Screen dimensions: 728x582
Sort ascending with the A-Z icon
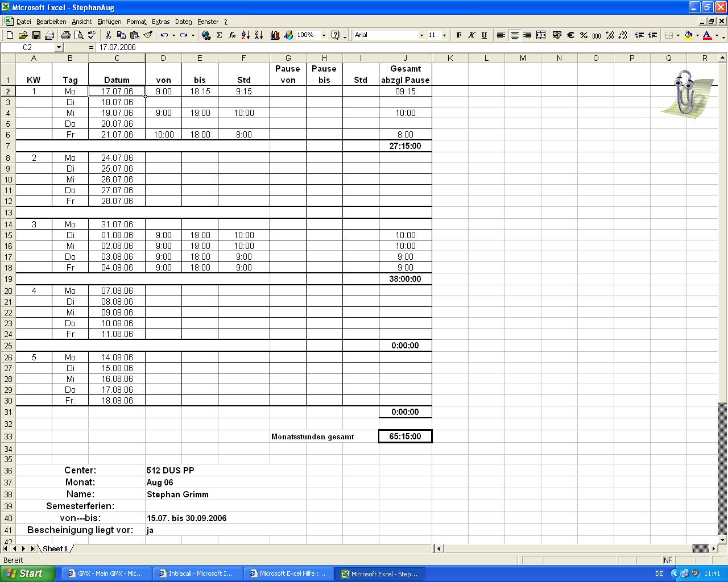coord(245,35)
